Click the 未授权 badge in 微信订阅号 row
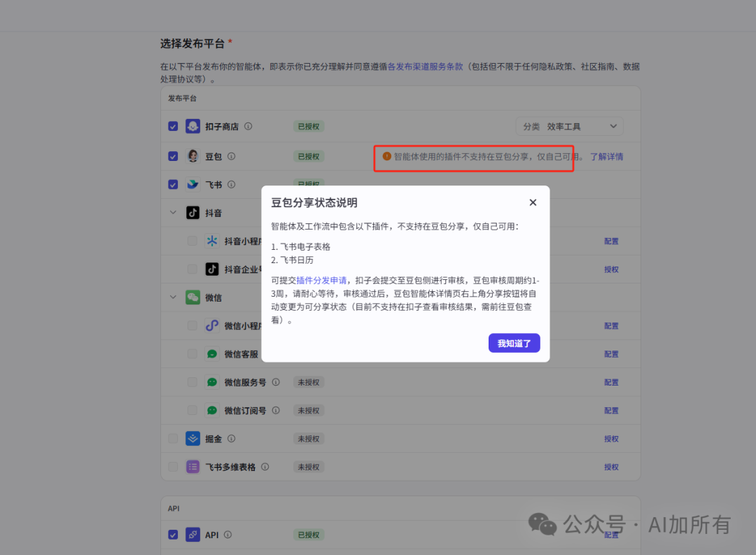This screenshot has height=555, width=756. (309, 410)
